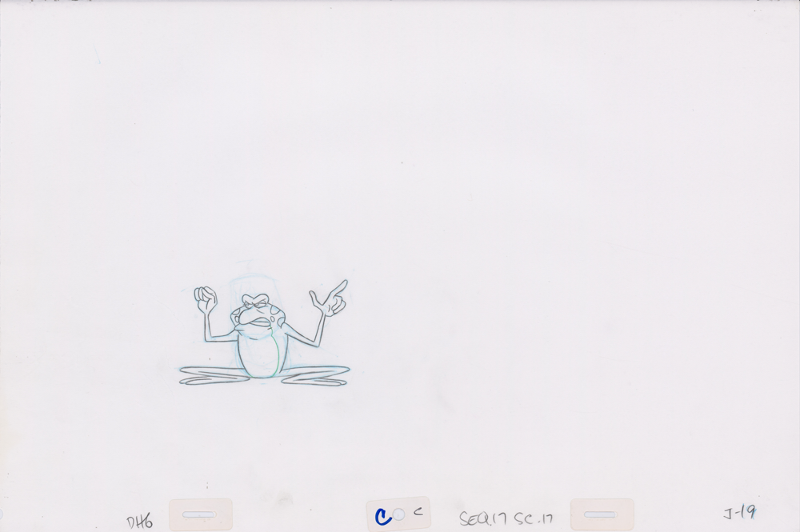
Task: Click the frog's round belly
Action: (260, 354)
